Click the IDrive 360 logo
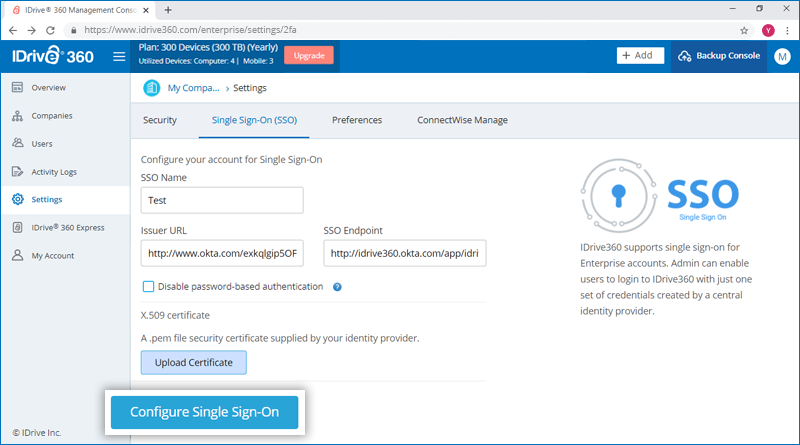Viewport: 800px width, 445px height. click(53, 56)
